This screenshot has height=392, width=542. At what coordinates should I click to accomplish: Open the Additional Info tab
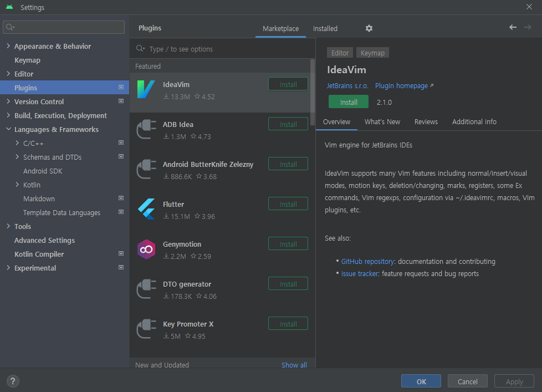(x=474, y=121)
